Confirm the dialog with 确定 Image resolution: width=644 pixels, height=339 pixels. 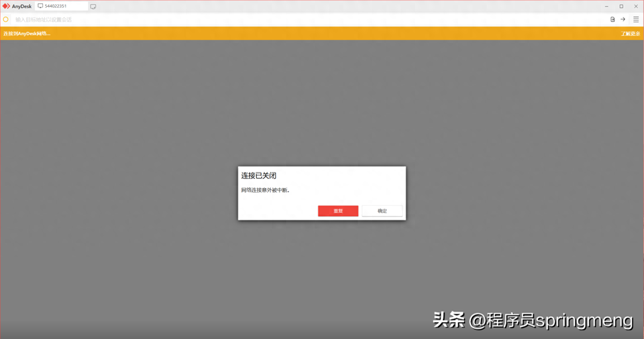[382, 211]
